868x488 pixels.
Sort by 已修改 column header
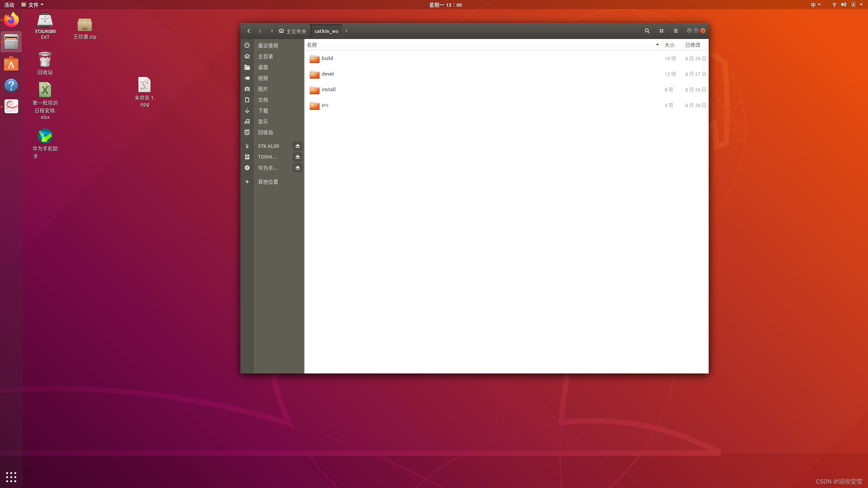693,45
